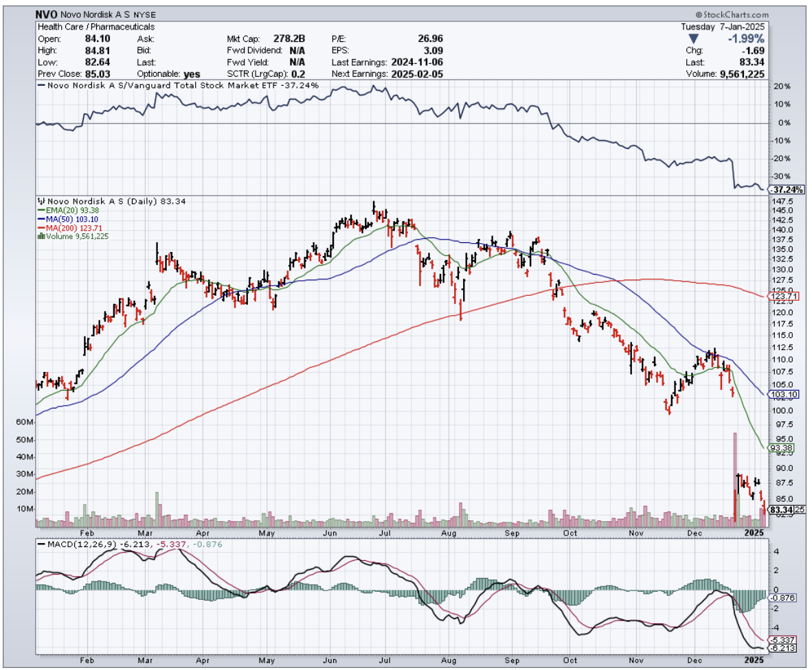Click the 93.38 price tag on right axis
The height and width of the screenshot is (670, 812).
(782, 448)
